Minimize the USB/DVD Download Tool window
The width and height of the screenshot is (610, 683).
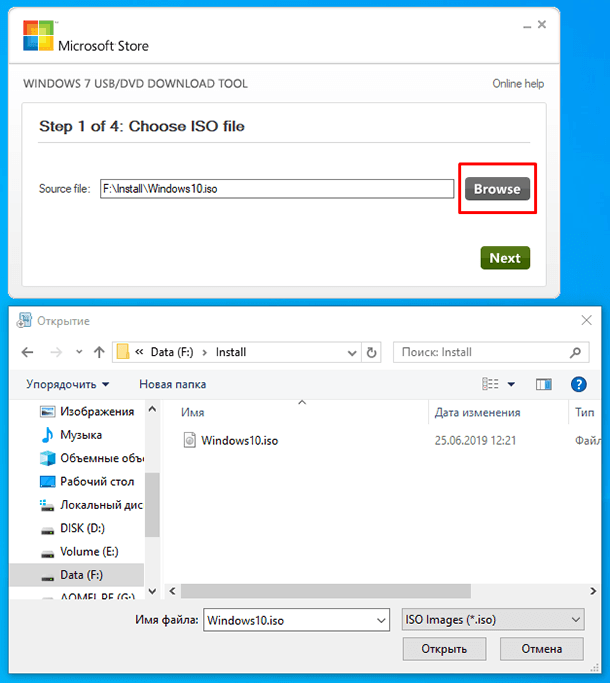(527, 25)
